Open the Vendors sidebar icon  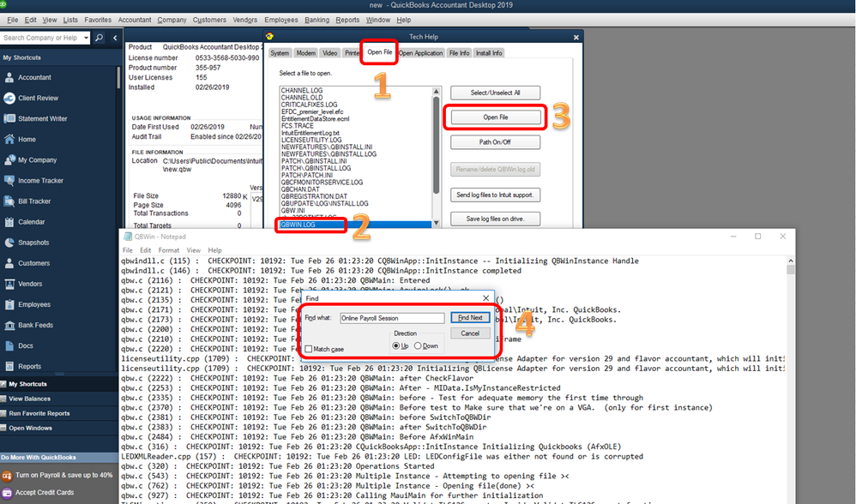[x=9, y=284]
